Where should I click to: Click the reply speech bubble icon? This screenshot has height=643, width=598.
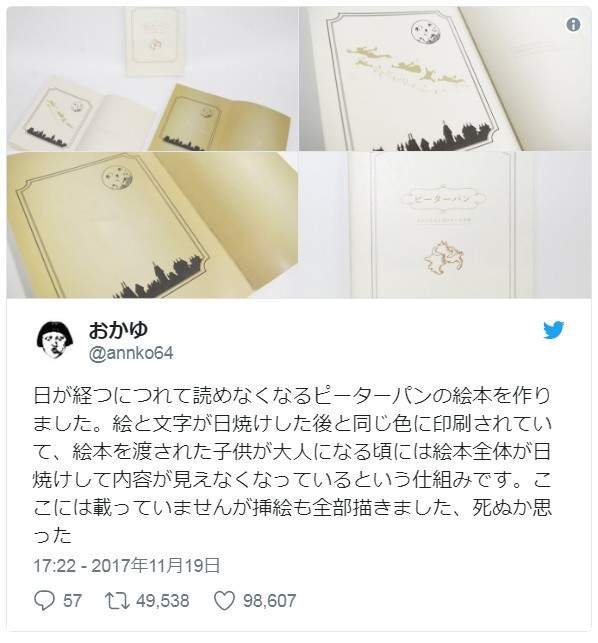pyautogui.click(x=44, y=600)
